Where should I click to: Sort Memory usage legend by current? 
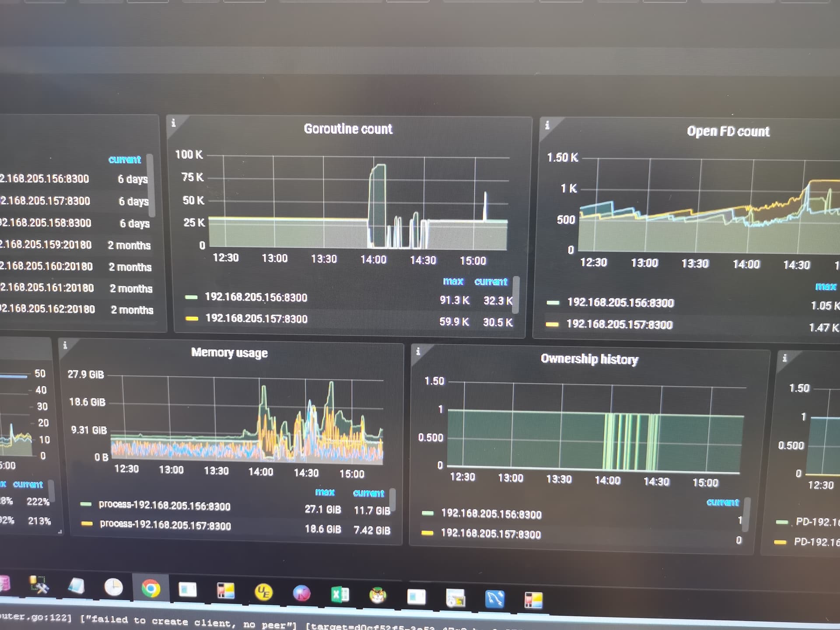[368, 493]
